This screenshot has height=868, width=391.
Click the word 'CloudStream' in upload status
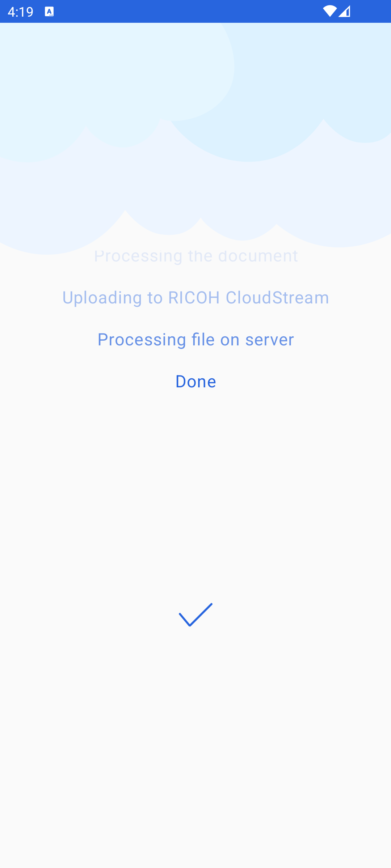pyautogui.click(x=277, y=297)
